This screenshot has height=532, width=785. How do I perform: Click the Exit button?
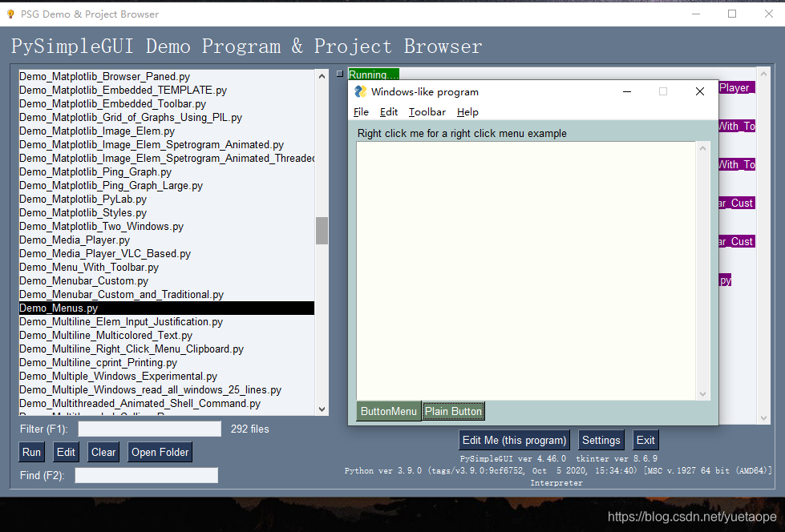[645, 440]
